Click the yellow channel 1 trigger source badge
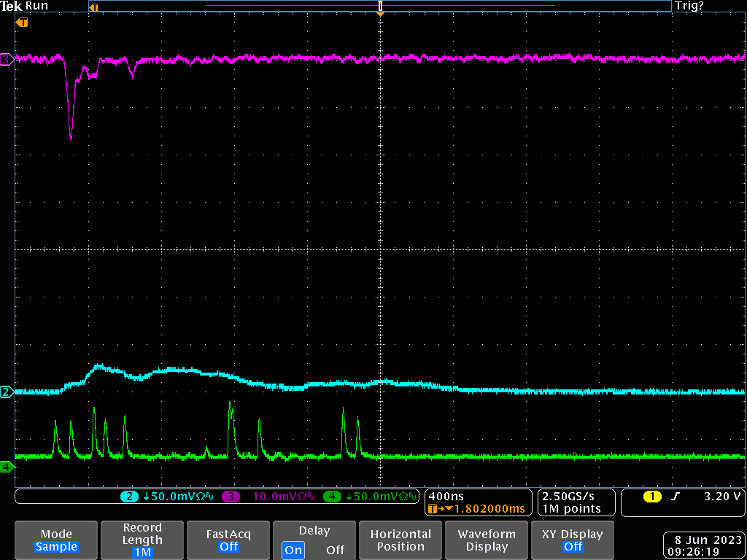The image size is (747, 560). point(651,497)
